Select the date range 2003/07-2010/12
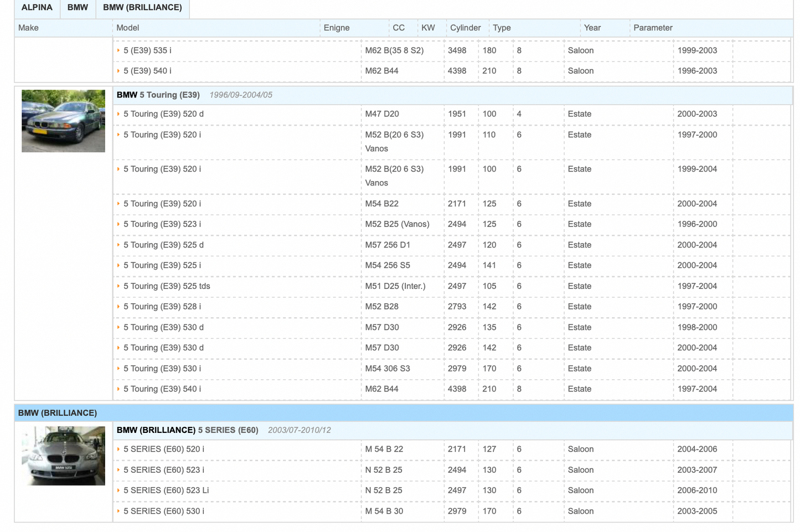 300,430
